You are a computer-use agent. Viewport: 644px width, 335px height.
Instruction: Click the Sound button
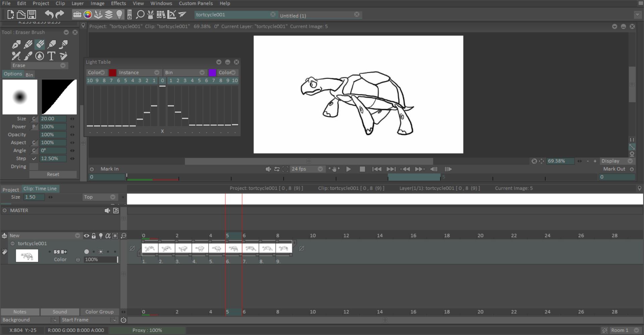(60, 312)
